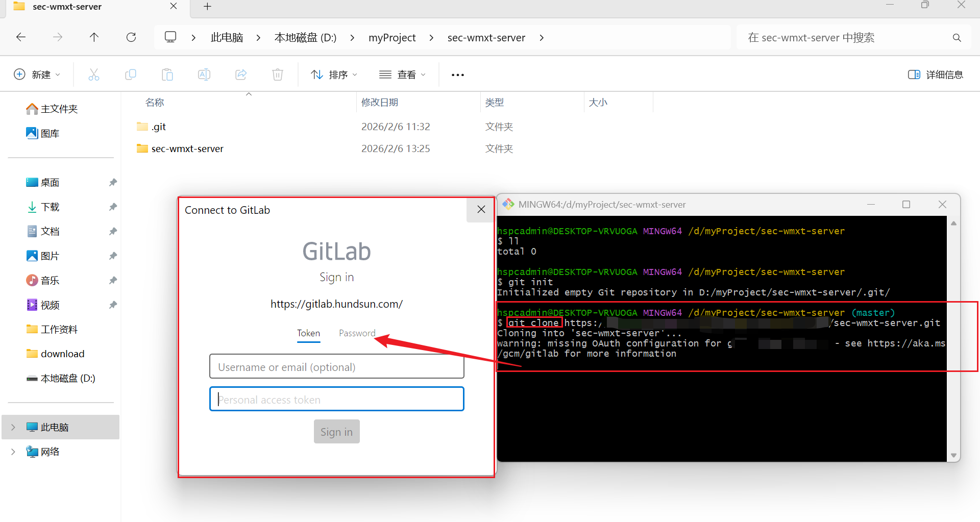Open the three-dot more options menu
The height and width of the screenshot is (522, 980).
click(x=458, y=75)
